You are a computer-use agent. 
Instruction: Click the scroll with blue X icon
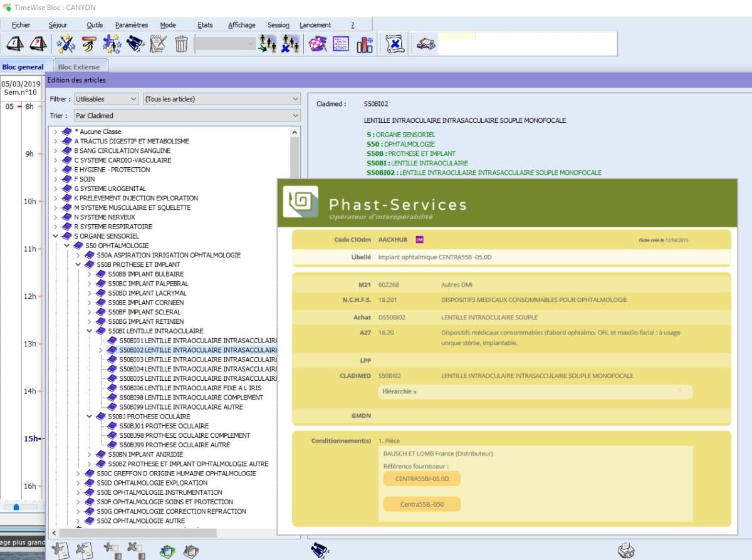(395, 44)
